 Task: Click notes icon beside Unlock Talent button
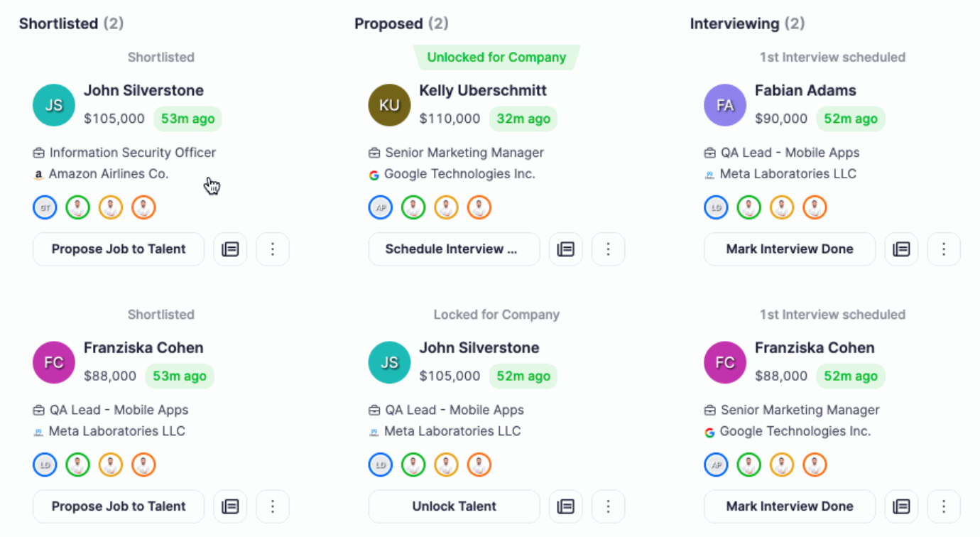pyautogui.click(x=565, y=506)
